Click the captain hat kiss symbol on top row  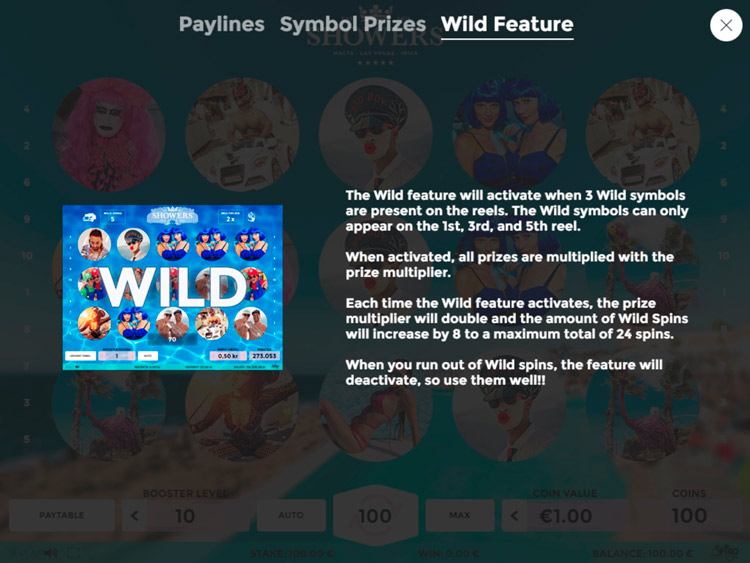(375, 135)
